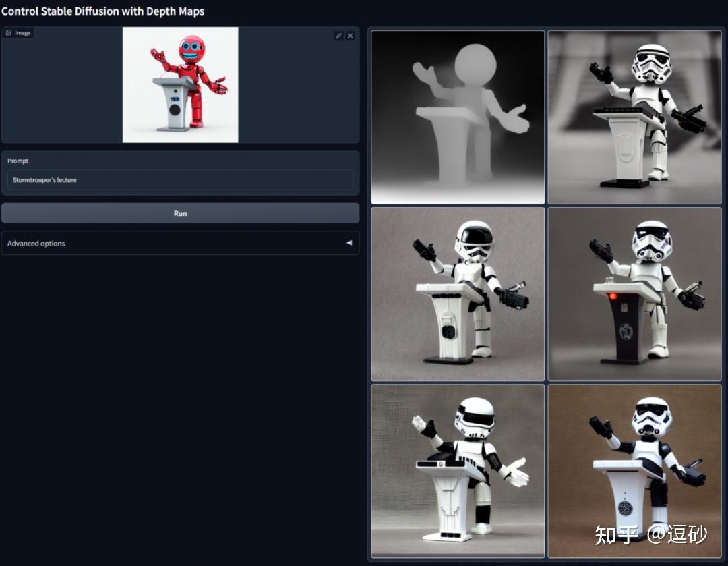
Task: Click the Prompt text field
Action: click(180, 180)
